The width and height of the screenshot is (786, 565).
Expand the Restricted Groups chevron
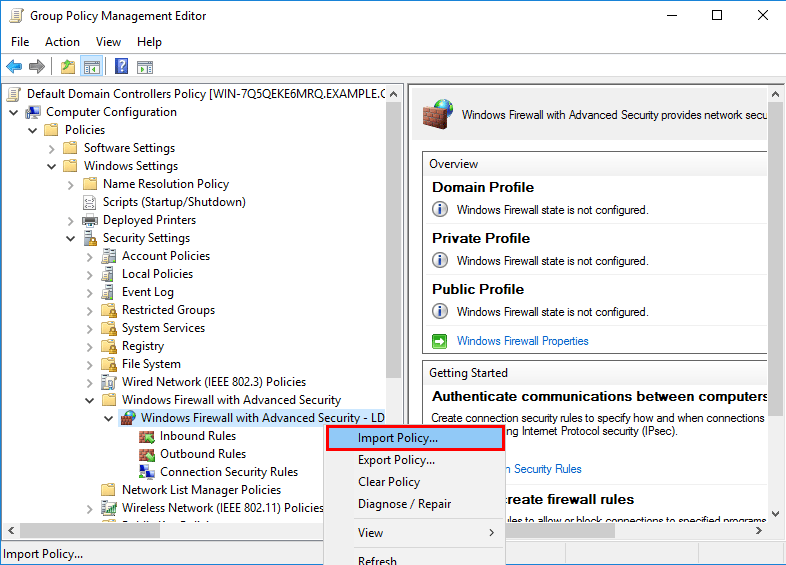pos(90,311)
